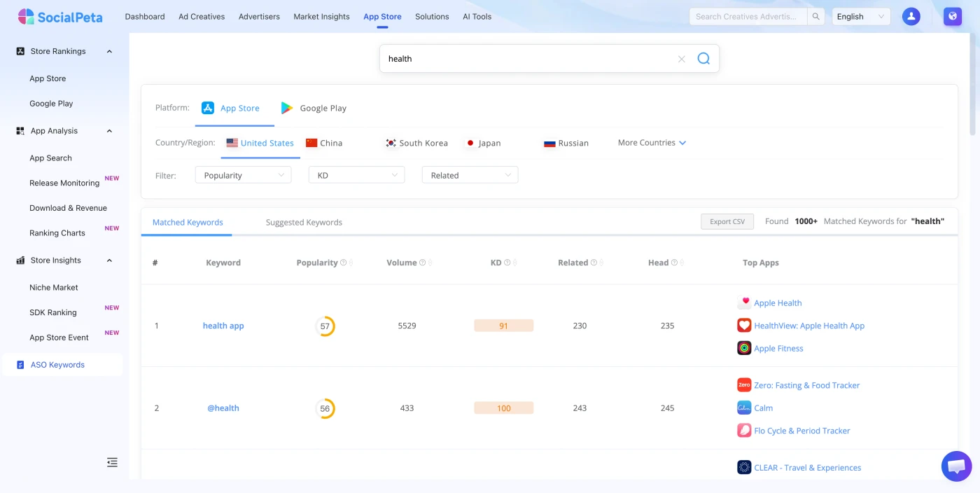
Task: Go to the Dashboard menu
Action: 145,17
